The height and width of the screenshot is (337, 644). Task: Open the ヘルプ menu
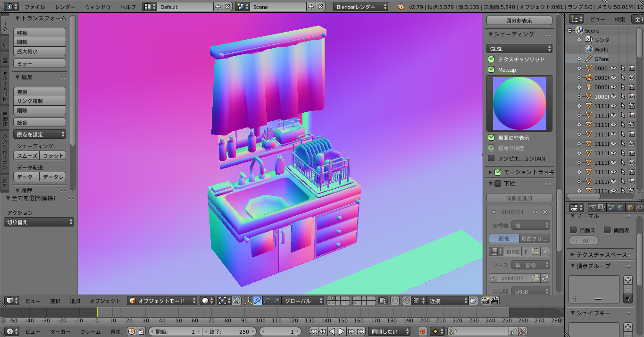tap(128, 7)
